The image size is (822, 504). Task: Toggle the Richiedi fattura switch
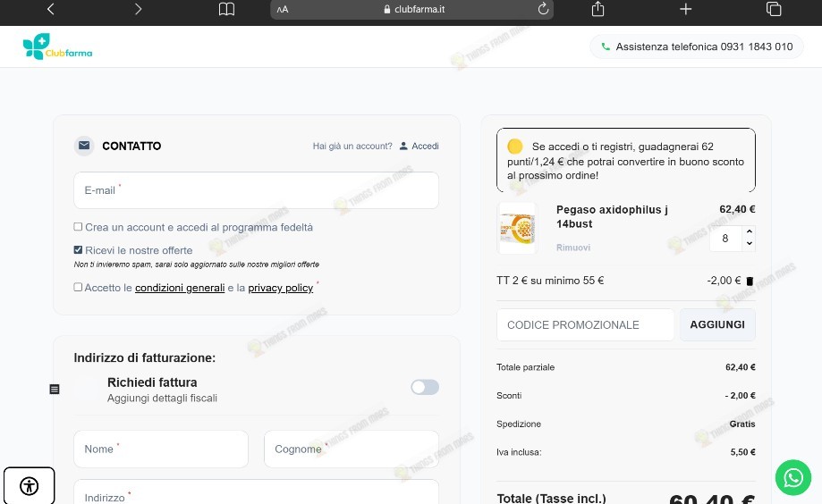pos(425,387)
